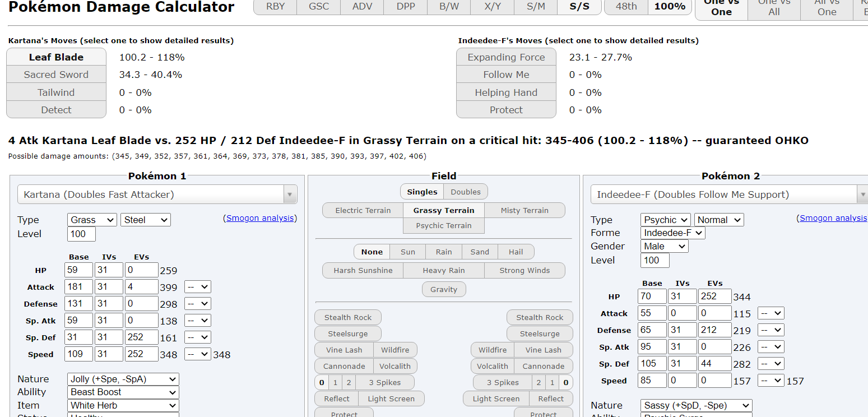This screenshot has height=417, width=868.
Task: Set weather to Harsh Sunshine
Action: (363, 270)
